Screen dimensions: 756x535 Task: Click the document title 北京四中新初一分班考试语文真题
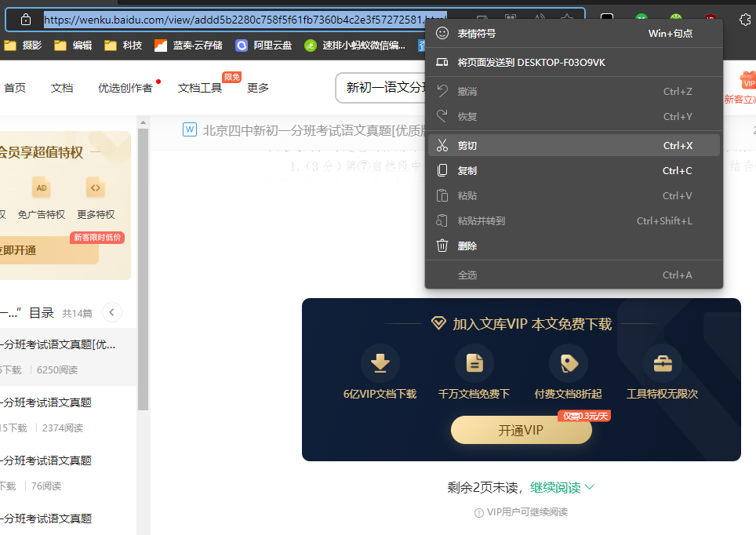pos(314,130)
